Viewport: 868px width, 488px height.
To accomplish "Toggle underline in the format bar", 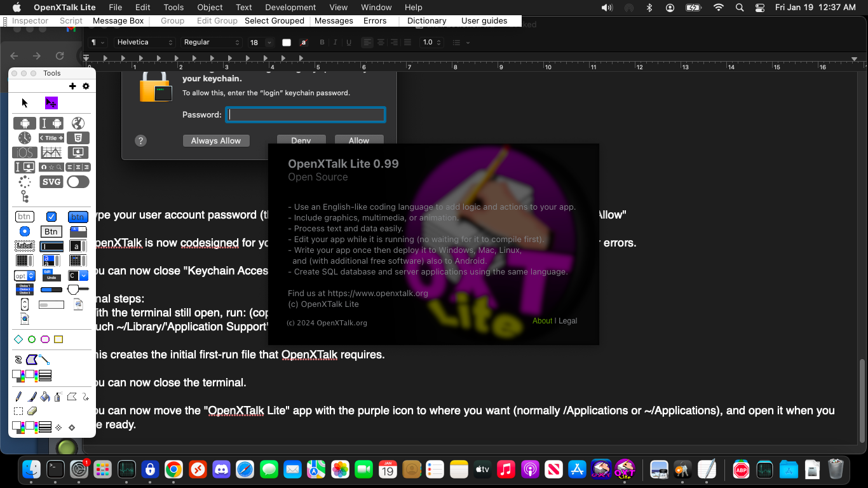I will [349, 43].
